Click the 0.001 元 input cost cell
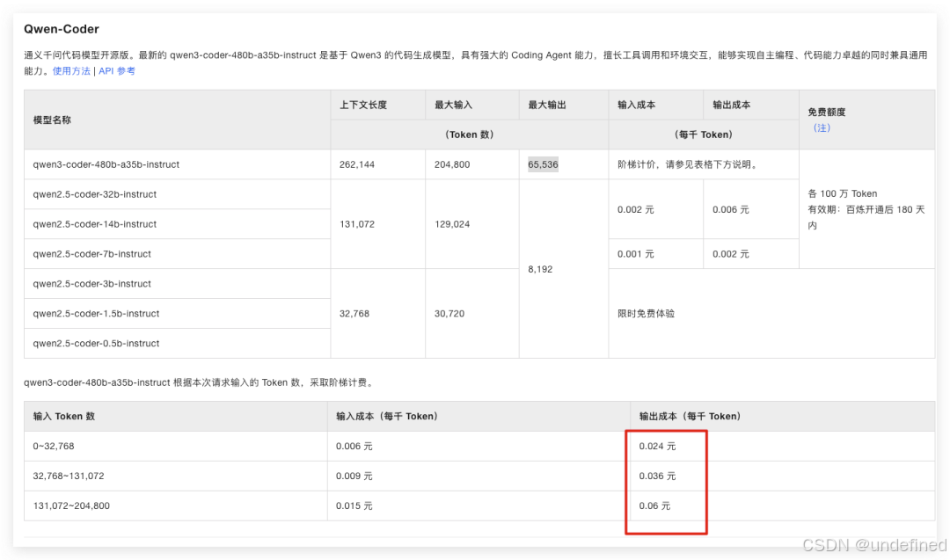950x560 pixels. pyautogui.click(x=636, y=254)
